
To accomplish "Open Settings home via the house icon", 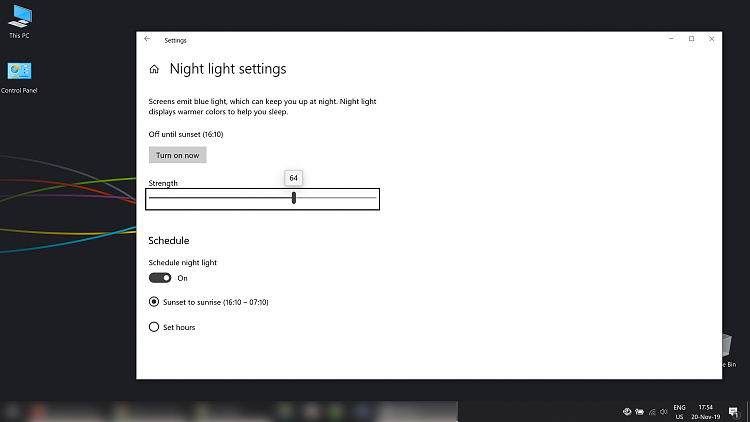I will pyautogui.click(x=154, y=69).
